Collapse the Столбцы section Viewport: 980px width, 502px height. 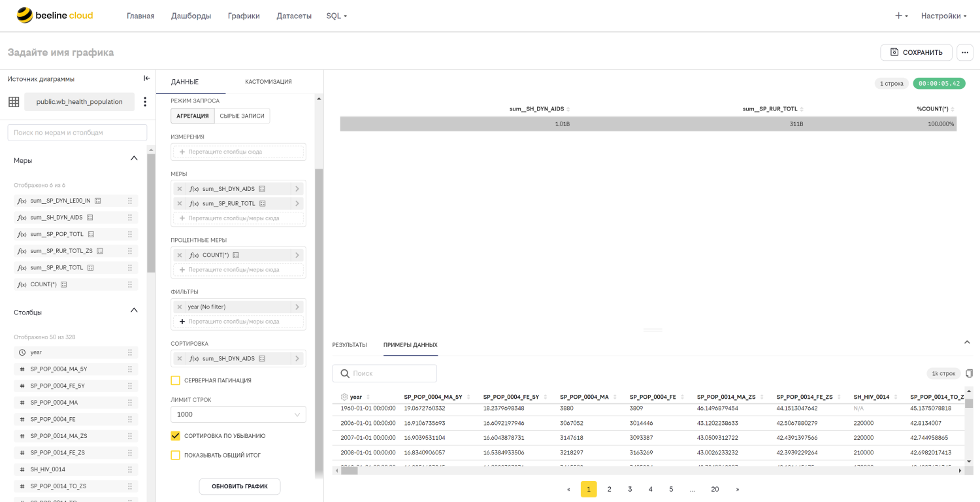134,310
